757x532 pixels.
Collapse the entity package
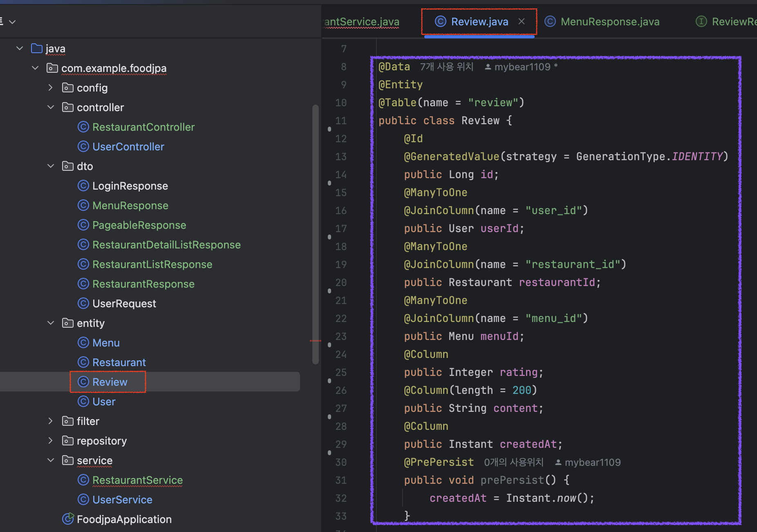51,323
